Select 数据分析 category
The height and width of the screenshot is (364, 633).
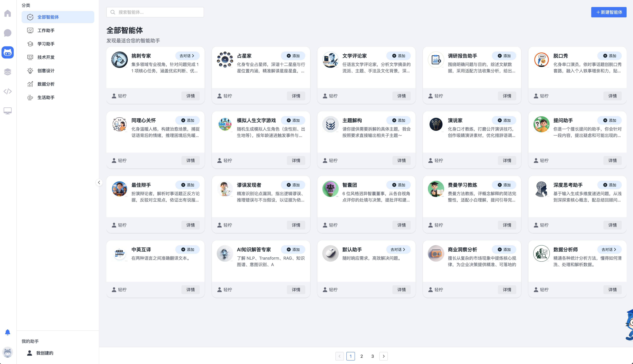[58, 84]
